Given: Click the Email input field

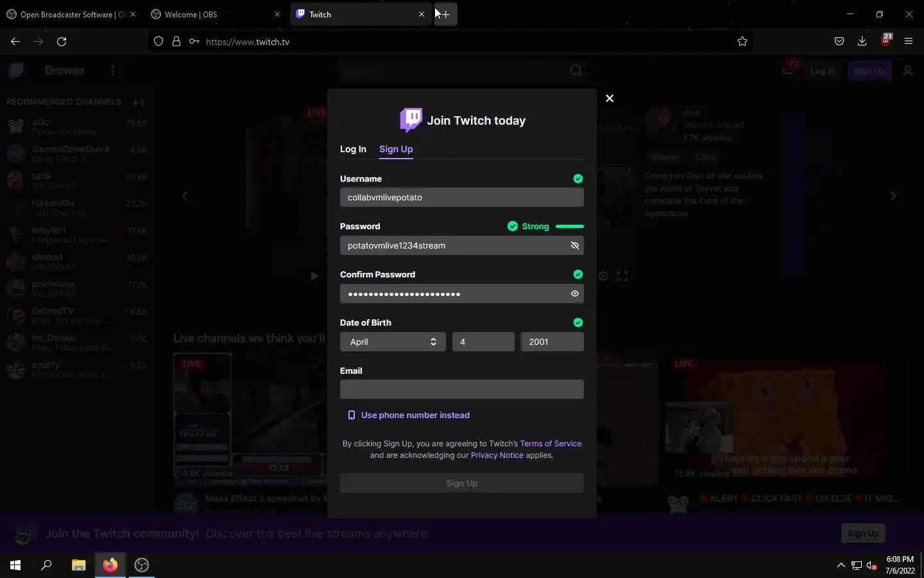Looking at the screenshot, I should tap(462, 389).
